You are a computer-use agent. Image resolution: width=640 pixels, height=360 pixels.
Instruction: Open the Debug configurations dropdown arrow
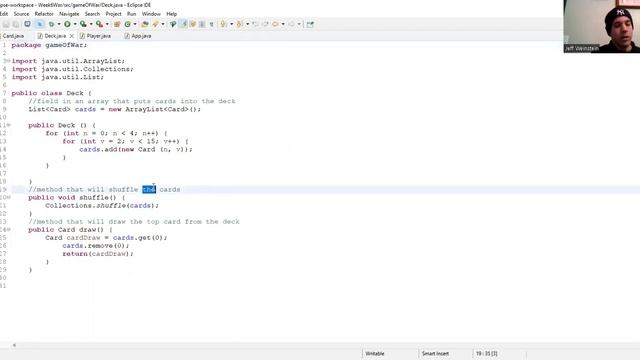[59, 24]
